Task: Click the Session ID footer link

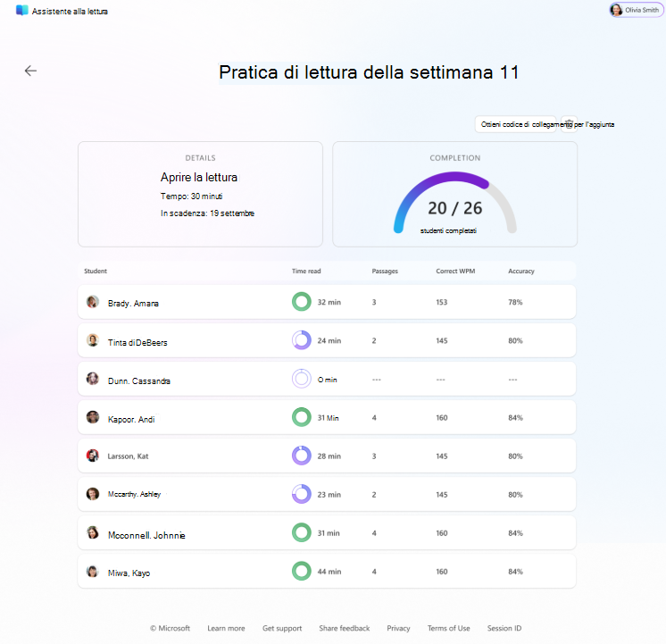Action: pos(504,628)
